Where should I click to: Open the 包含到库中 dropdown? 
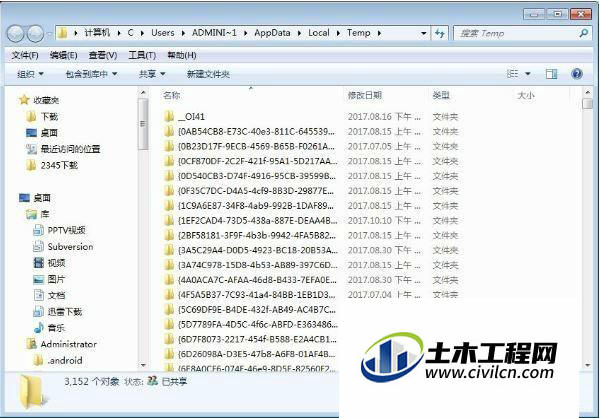coord(91,74)
